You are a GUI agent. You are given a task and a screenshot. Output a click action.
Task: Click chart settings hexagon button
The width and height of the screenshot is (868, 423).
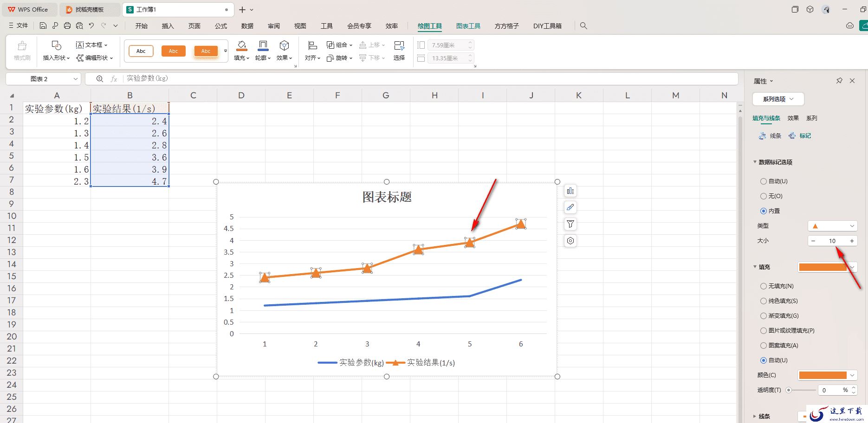click(570, 241)
